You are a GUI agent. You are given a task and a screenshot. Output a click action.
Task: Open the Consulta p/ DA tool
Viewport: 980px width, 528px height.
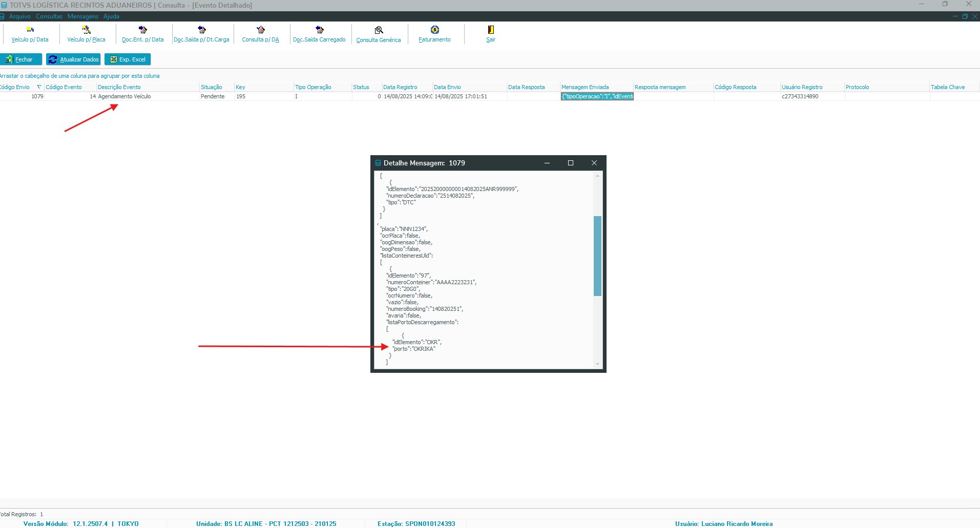(261, 34)
